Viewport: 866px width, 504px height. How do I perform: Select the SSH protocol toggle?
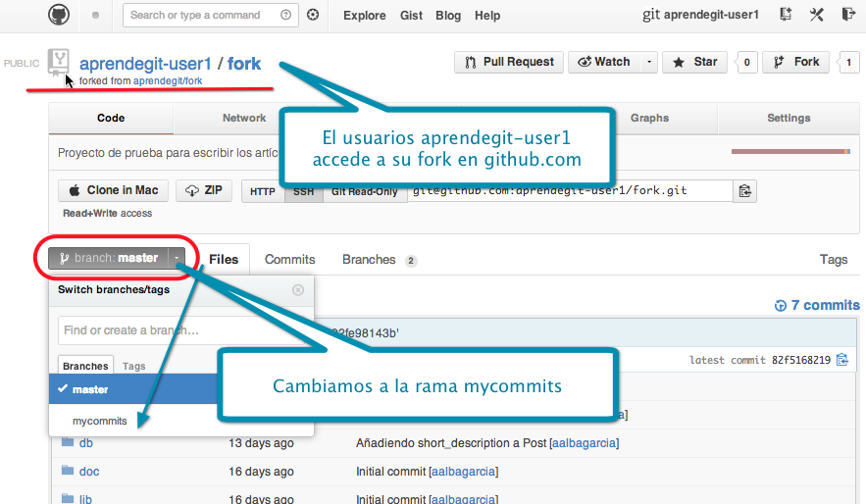tap(304, 191)
